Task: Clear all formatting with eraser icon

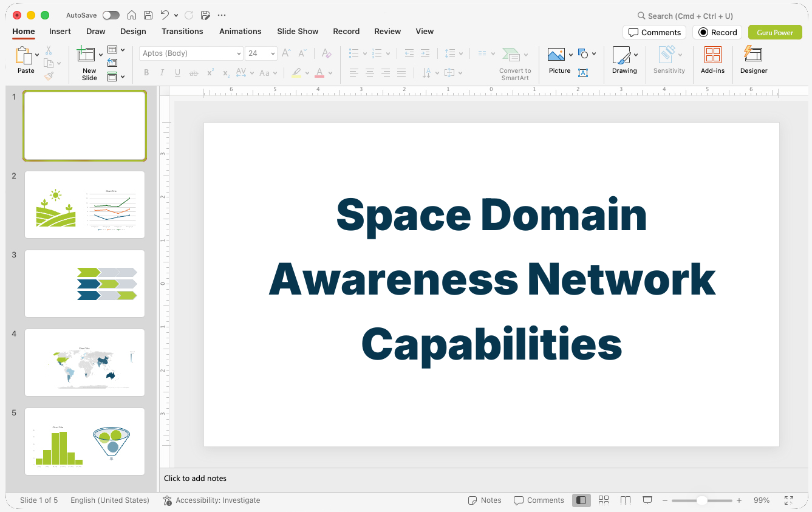Action: pos(327,53)
